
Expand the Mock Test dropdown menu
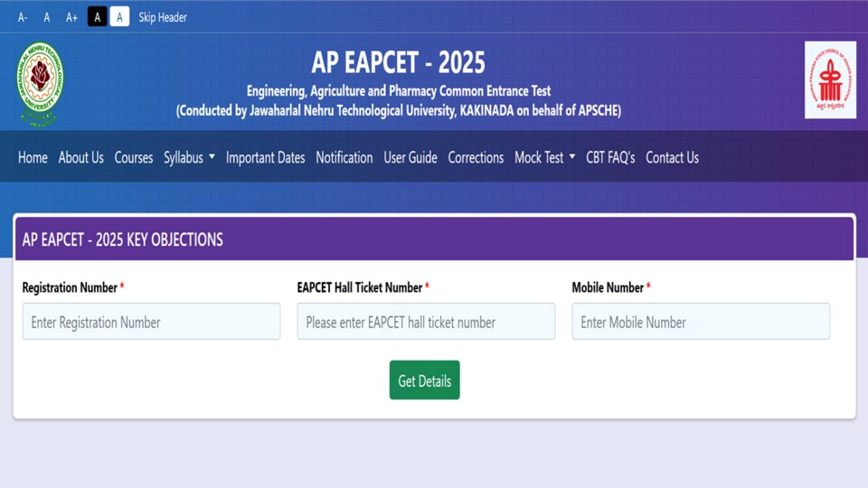(544, 157)
